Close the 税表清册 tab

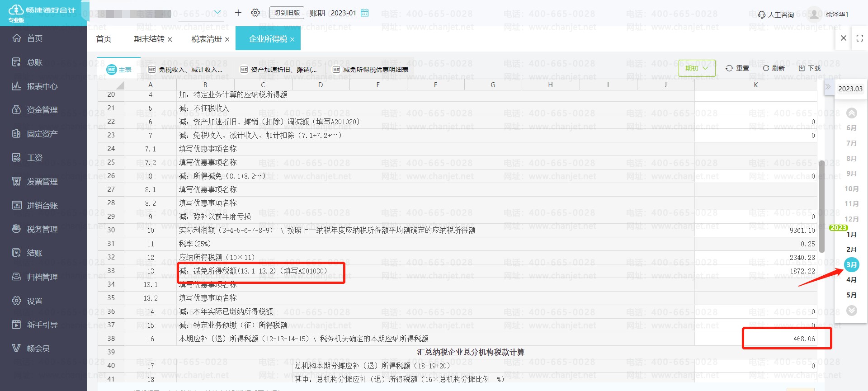click(x=227, y=39)
